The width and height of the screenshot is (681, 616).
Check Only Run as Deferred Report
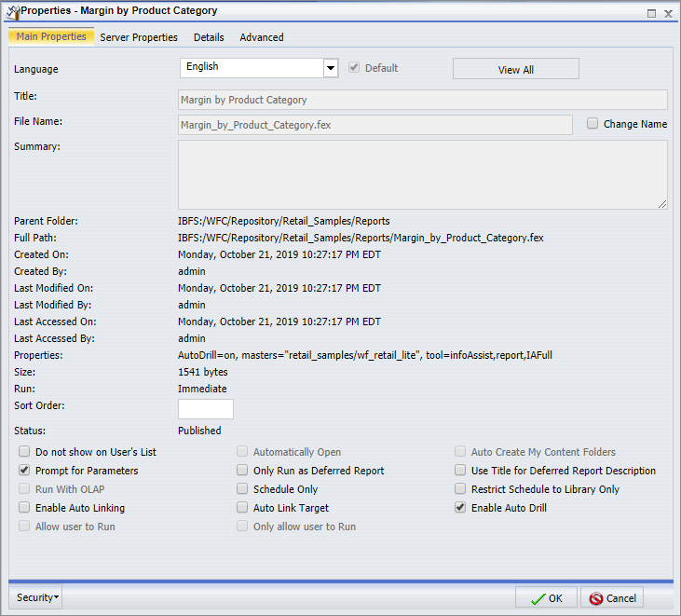pyautogui.click(x=242, y=470)
